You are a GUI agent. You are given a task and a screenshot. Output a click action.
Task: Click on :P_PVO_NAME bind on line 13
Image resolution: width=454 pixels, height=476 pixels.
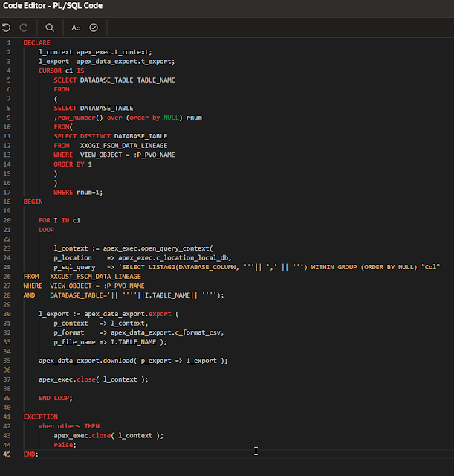(x=155, y=155)
